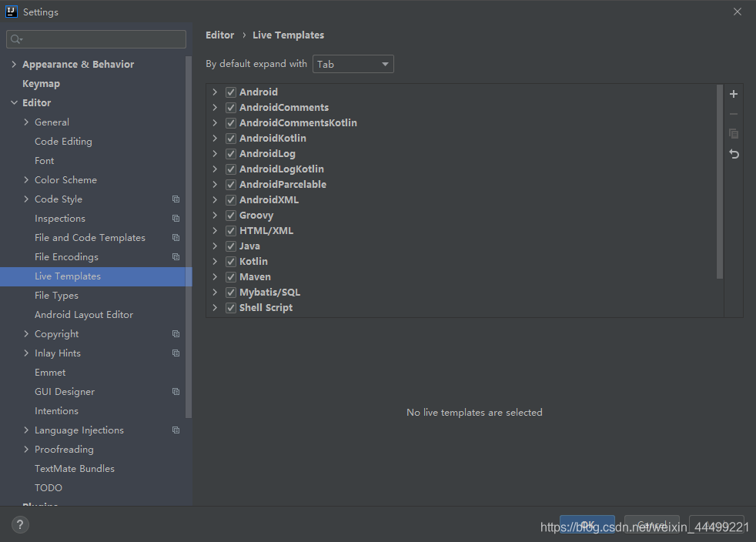
Task: Click the OK button
Action: point(587,524)
